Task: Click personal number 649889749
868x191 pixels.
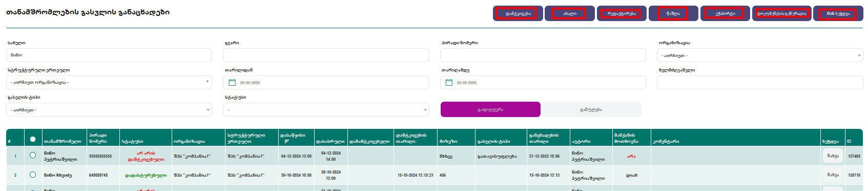Action: coord(98,175)
